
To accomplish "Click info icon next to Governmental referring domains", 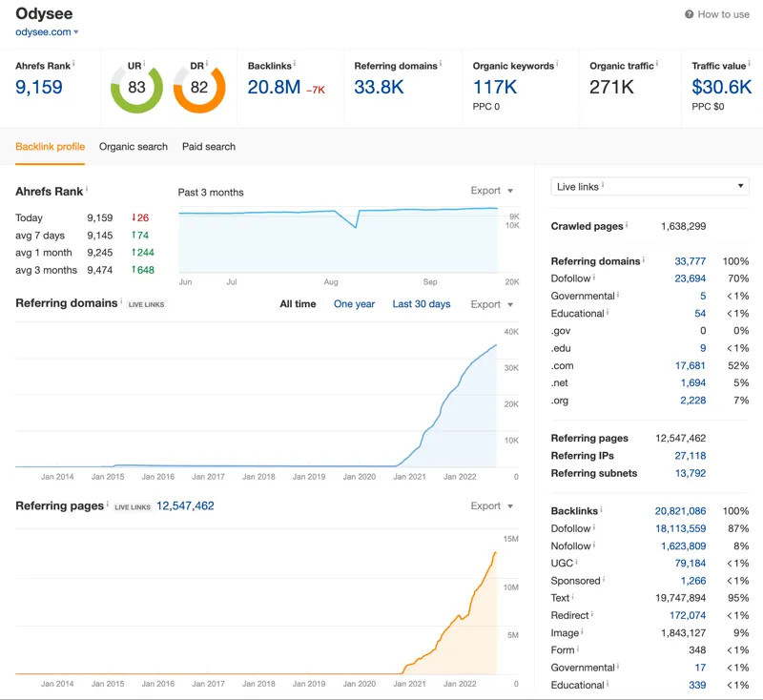I will pyautogui.click(x=618, y=295).
